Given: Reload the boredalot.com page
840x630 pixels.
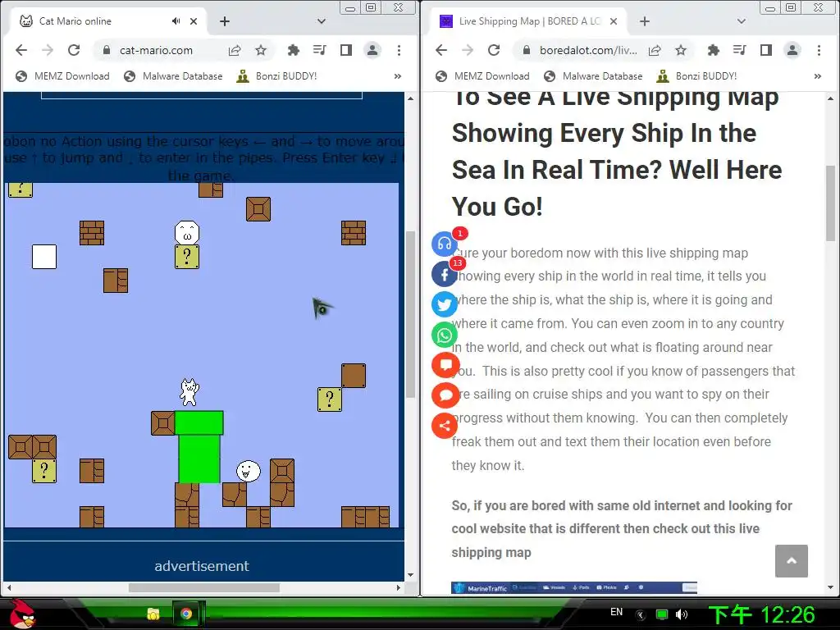Looking at the screenshot, I should point(493,50).
